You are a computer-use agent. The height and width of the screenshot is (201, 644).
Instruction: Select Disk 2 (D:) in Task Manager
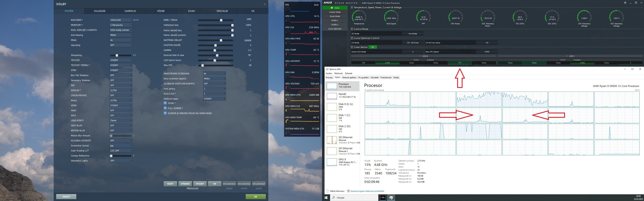point(342,129)
